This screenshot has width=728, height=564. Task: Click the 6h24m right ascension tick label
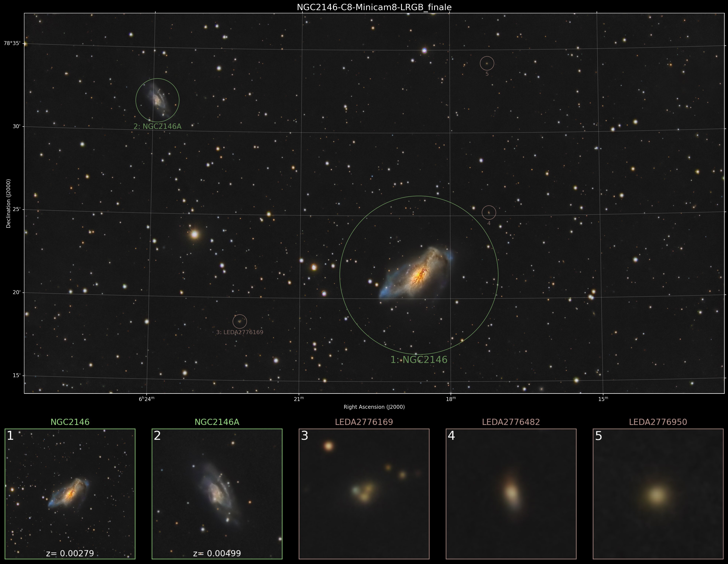(x=146, y=399)
